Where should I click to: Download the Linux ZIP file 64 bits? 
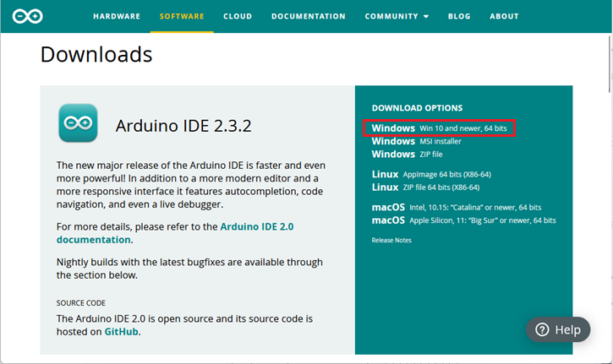tap(425, 187)
